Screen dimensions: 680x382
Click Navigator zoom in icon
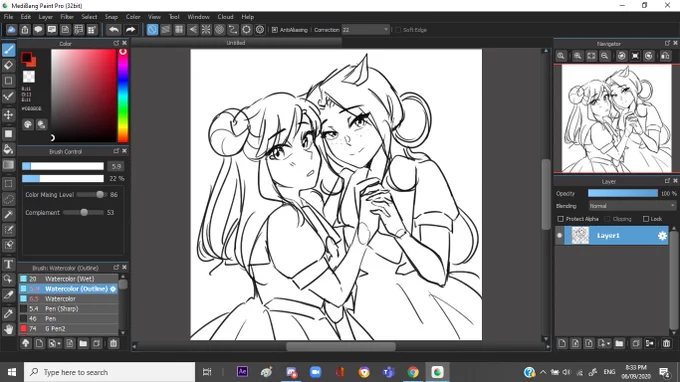coord(578,56)
